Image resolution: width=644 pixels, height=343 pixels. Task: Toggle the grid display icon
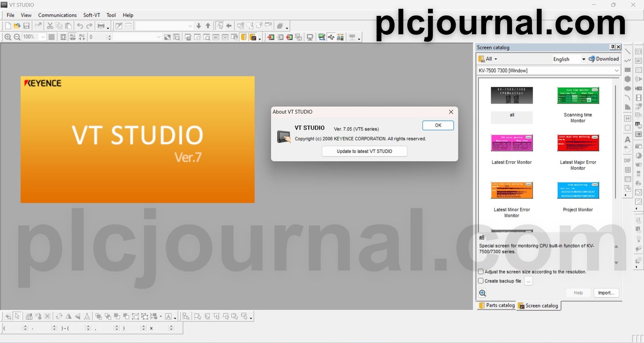click(52, 37)
